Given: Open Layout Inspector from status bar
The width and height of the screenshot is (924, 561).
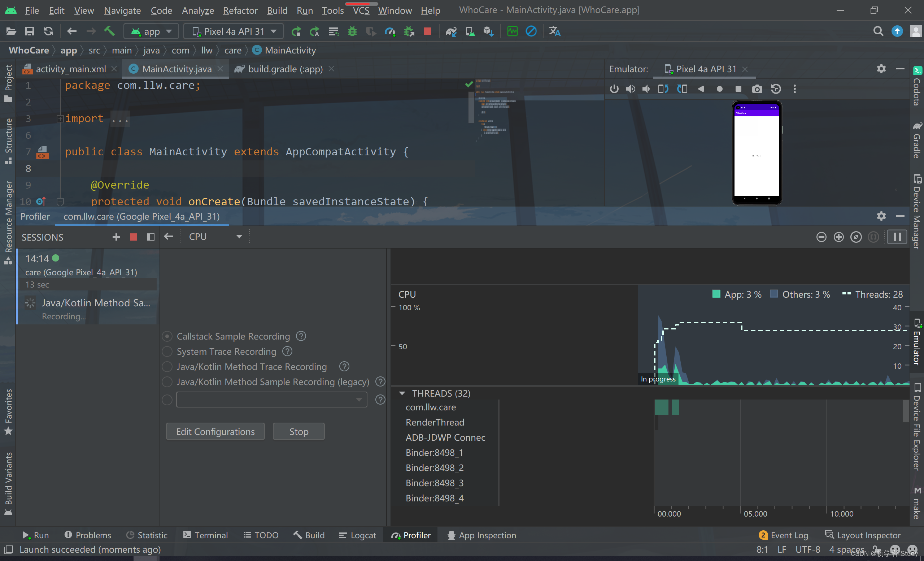Looking at the screenshot, I should click(863, 535).
